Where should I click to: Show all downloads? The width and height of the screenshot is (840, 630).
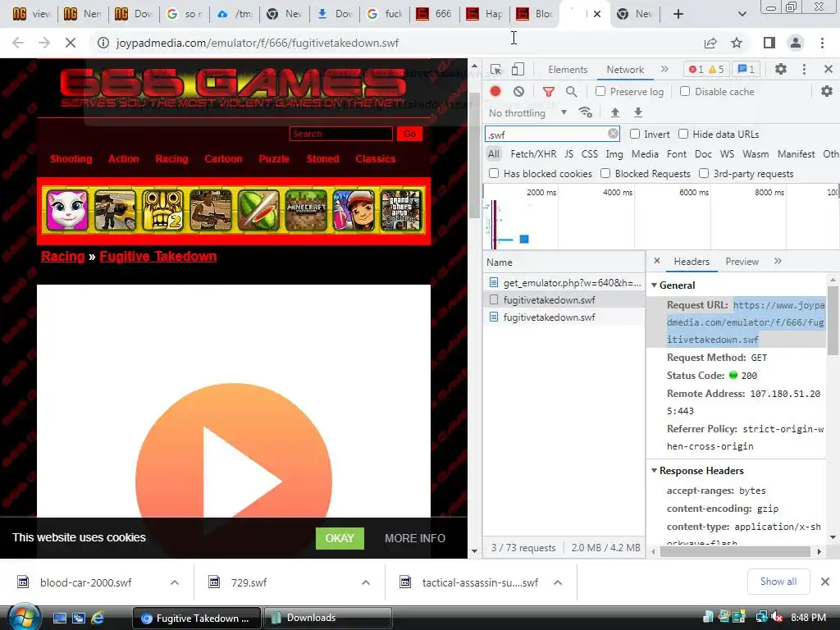(778, 582)
